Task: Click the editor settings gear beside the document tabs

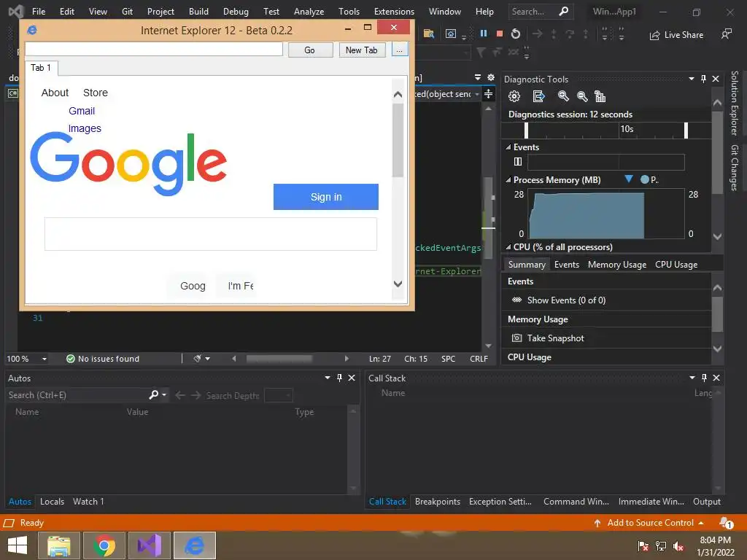Action: (x=491, y=77)
